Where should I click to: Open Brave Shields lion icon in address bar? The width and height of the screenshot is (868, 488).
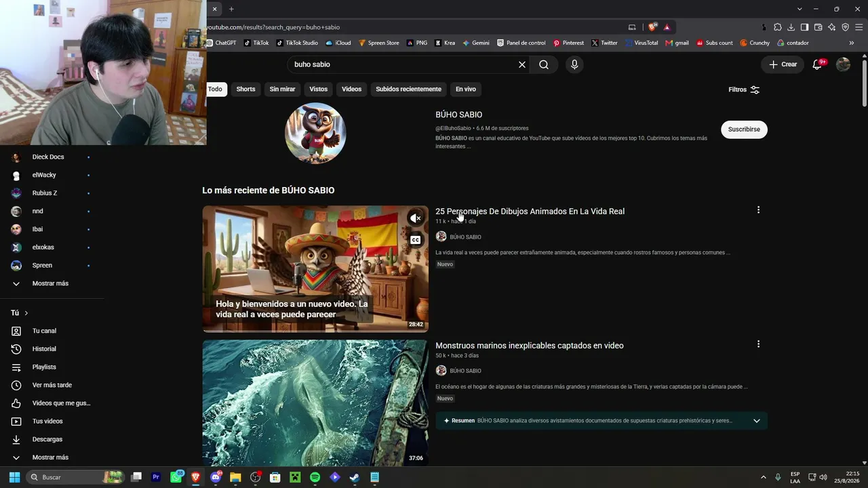652,27
